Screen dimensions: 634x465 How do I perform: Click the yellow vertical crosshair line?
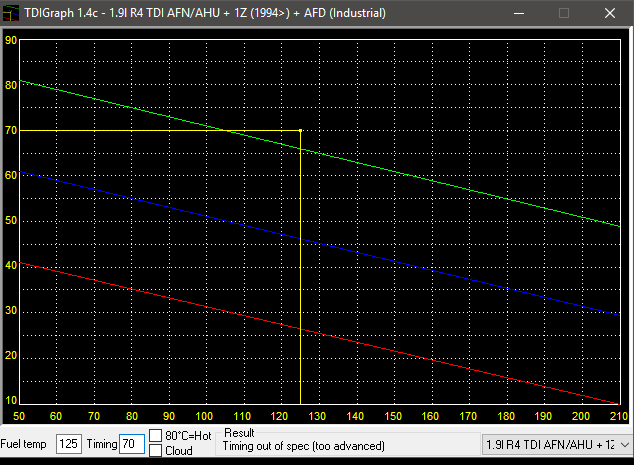tap(301, 300)
